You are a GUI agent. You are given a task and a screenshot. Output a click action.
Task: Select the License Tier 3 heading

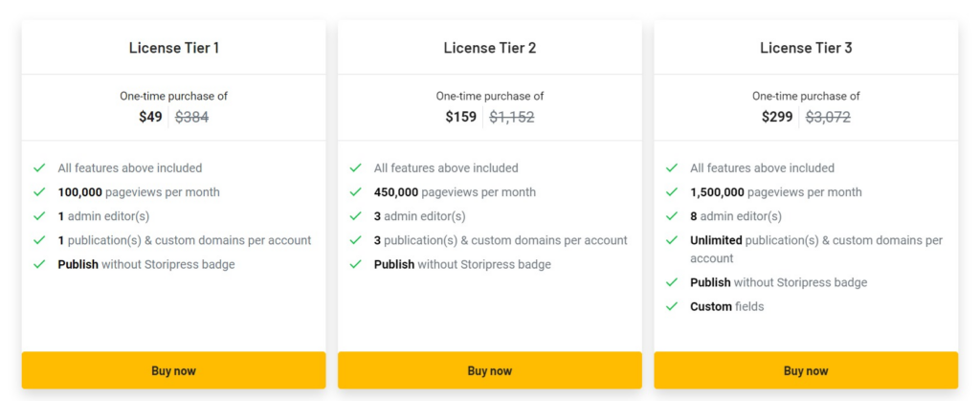806,48
